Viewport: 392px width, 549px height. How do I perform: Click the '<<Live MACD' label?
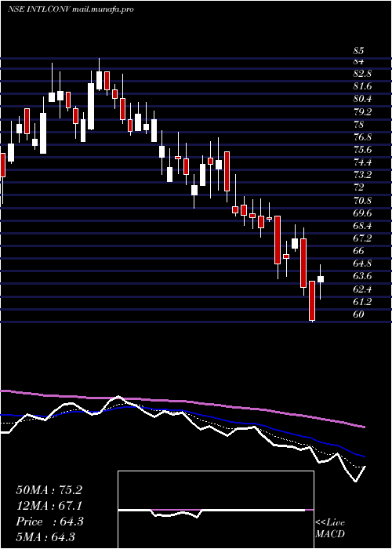click(330, 529)
